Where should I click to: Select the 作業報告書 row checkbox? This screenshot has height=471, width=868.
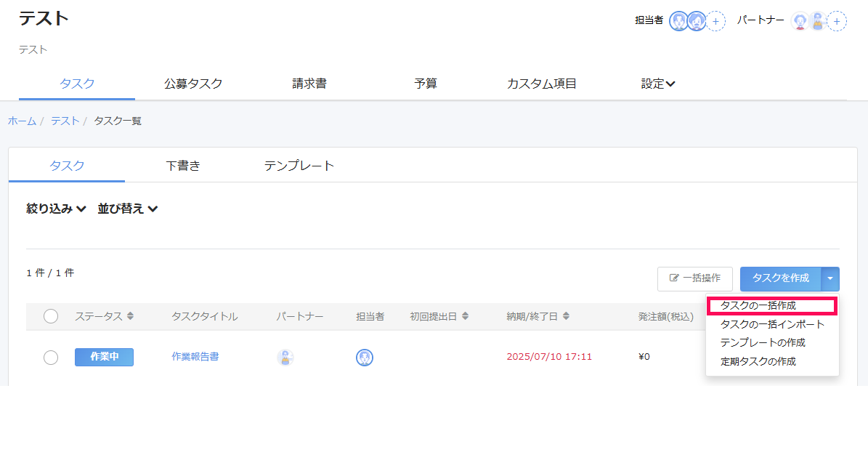tap(51, 358)
